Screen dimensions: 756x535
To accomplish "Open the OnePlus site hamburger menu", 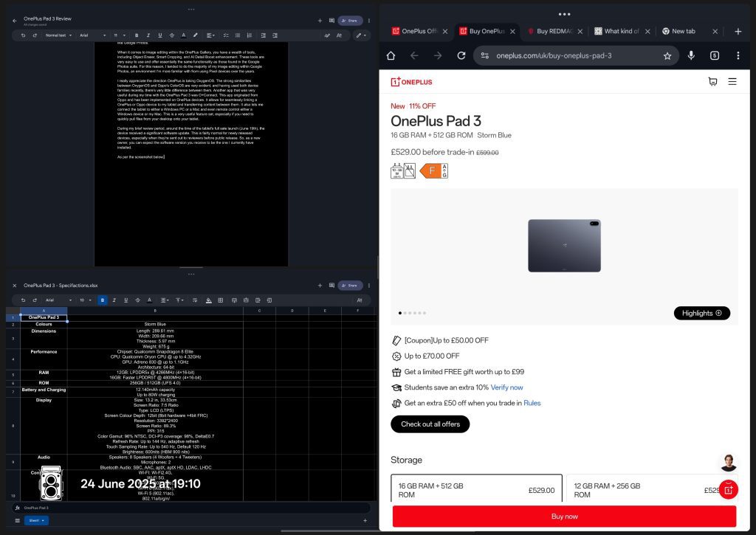I will click(732, 82).
